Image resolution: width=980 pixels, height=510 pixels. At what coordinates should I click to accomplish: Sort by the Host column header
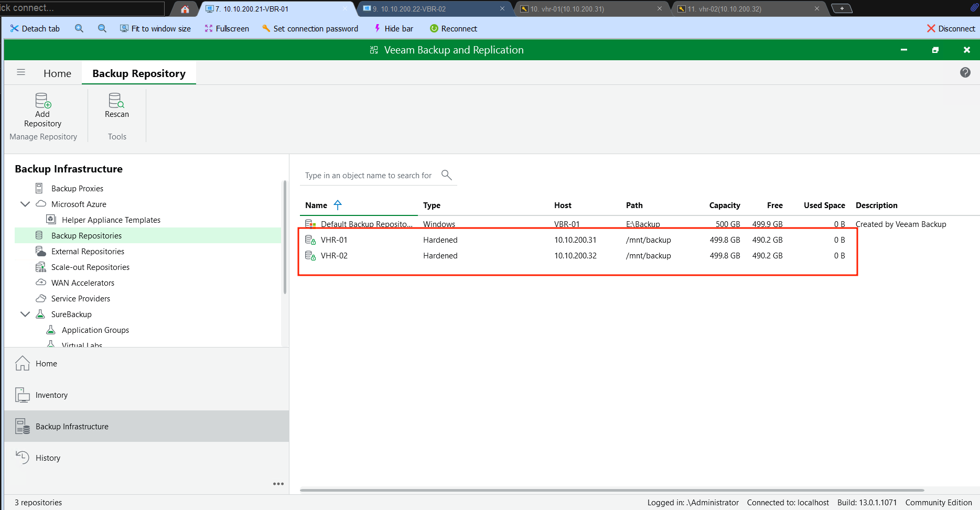point(563,205)
